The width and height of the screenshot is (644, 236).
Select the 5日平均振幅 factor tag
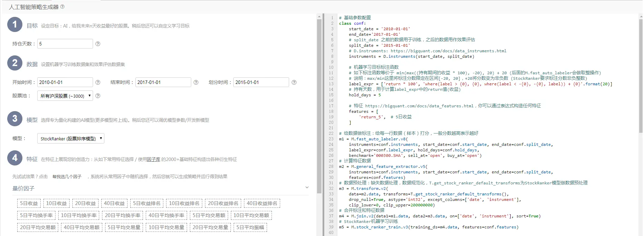[250, 227]
